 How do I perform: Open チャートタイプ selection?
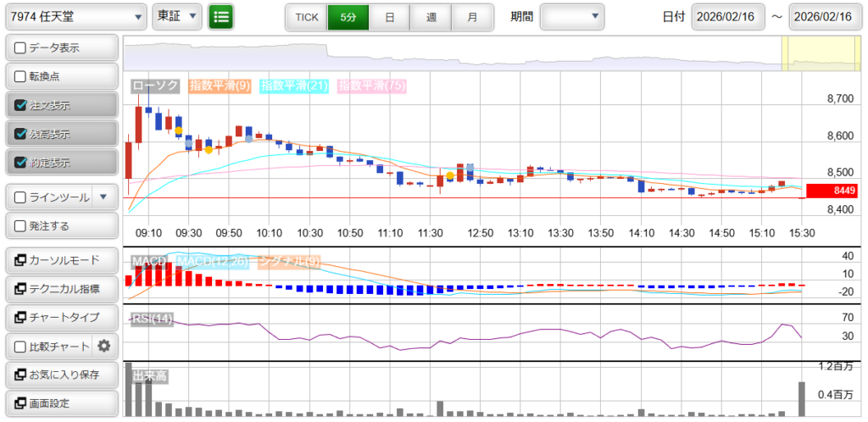pyautogui.click(x=61, y=318)
